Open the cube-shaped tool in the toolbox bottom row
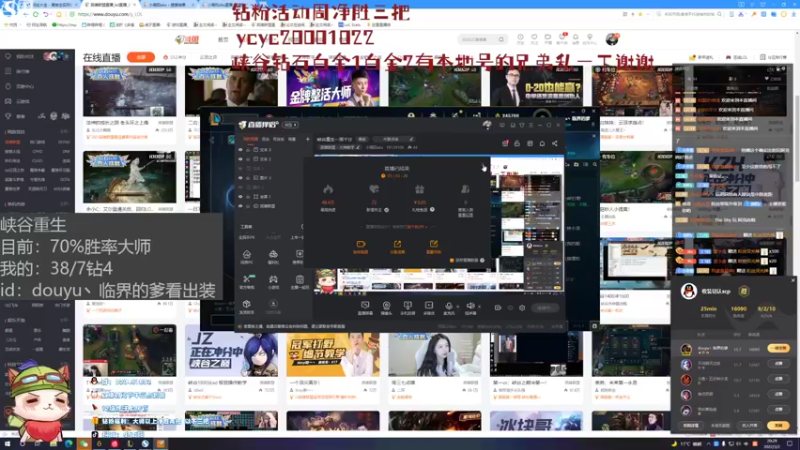 (247, 306)
